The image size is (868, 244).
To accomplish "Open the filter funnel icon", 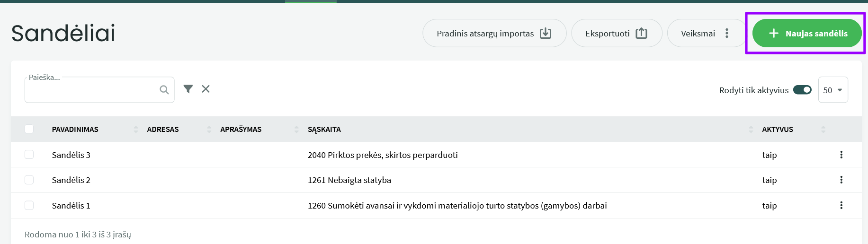I will [x=188, y=89].
